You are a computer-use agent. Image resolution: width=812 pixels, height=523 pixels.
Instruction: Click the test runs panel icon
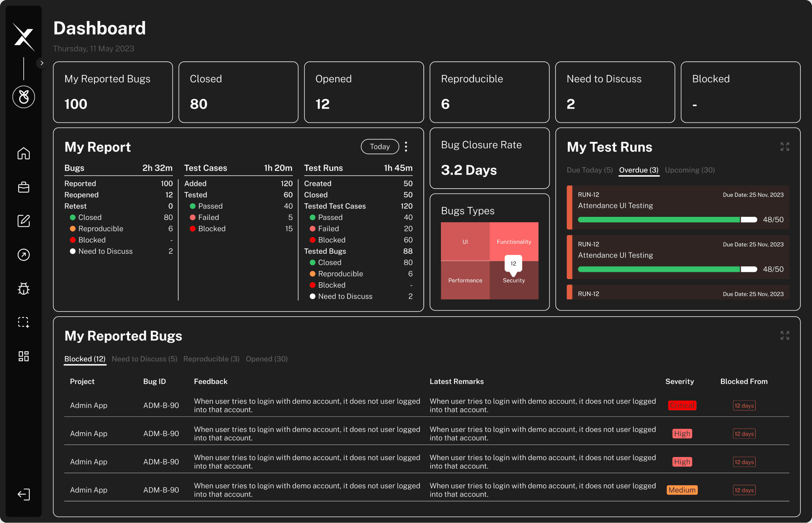pos(784,147)
